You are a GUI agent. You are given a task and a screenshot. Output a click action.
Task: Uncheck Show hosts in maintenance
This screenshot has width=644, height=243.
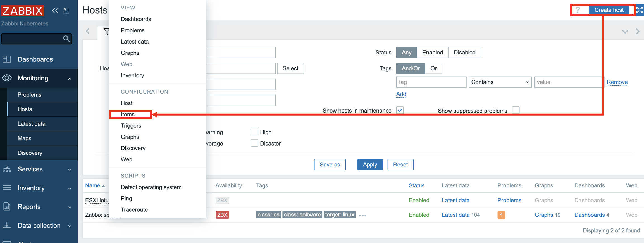coord(400,110)
